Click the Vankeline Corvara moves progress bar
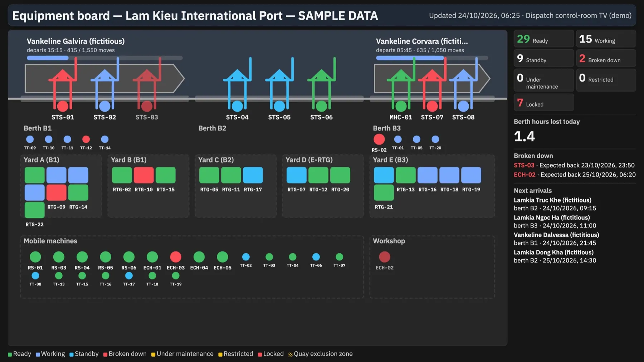644x362 pixels. point(432,58)
